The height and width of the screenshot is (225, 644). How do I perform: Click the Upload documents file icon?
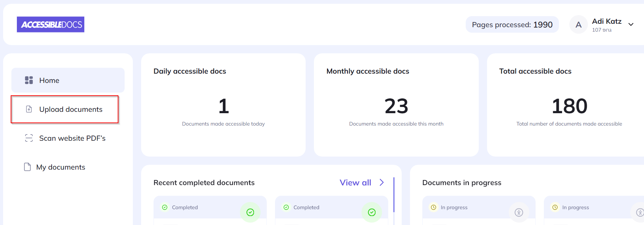[x=29, y=109]
